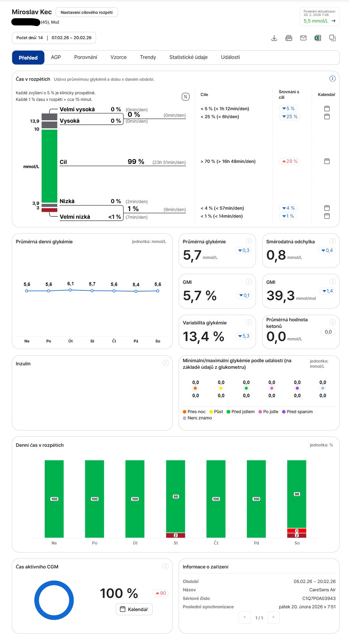Toggle Přes noc legend entry

194,412
